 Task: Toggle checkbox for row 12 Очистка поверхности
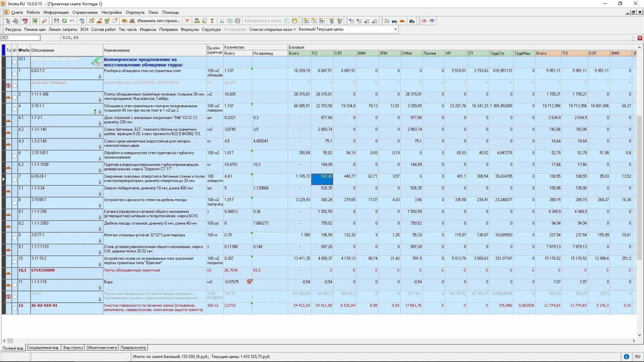(14, 308)
